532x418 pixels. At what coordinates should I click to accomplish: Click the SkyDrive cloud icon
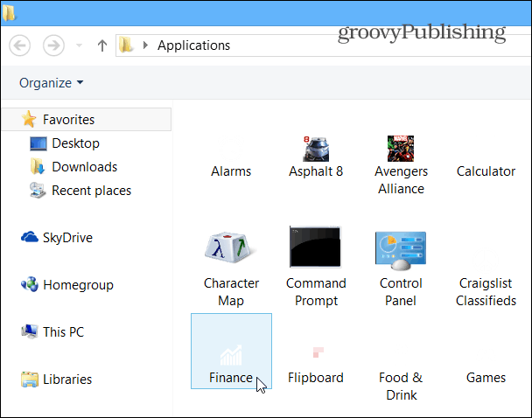tap(30, 237)
